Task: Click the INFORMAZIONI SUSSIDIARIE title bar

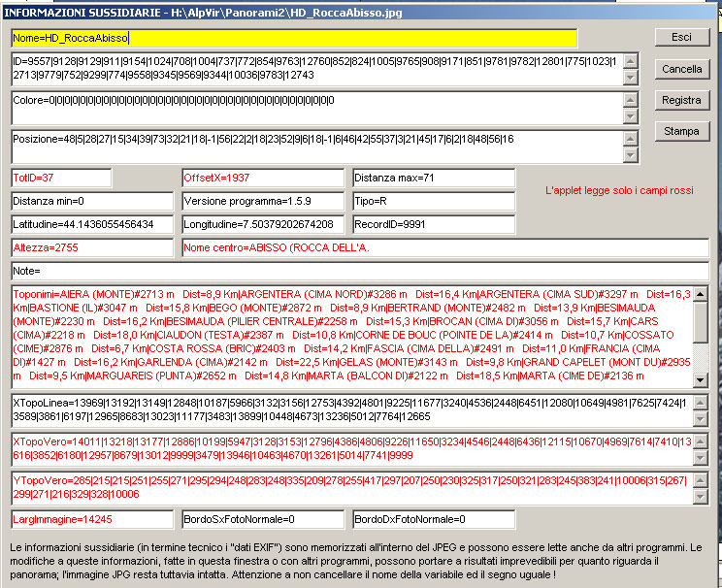Action: (359, 13)
